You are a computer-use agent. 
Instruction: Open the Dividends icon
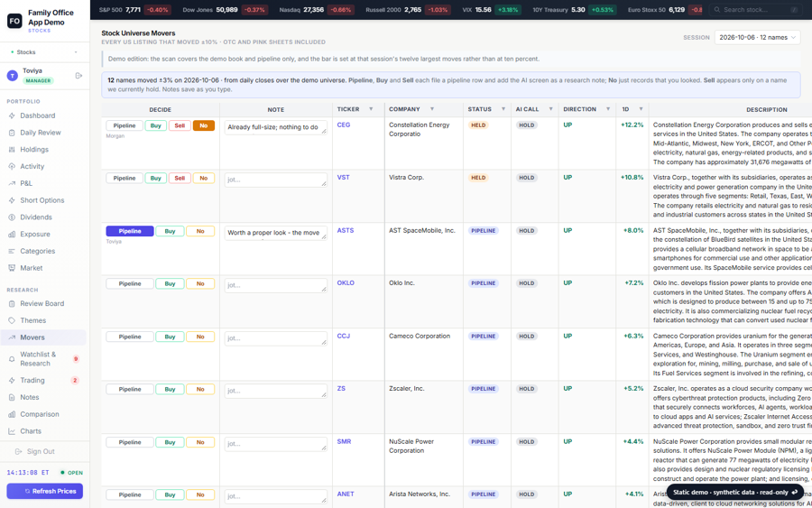click(12, 217)
